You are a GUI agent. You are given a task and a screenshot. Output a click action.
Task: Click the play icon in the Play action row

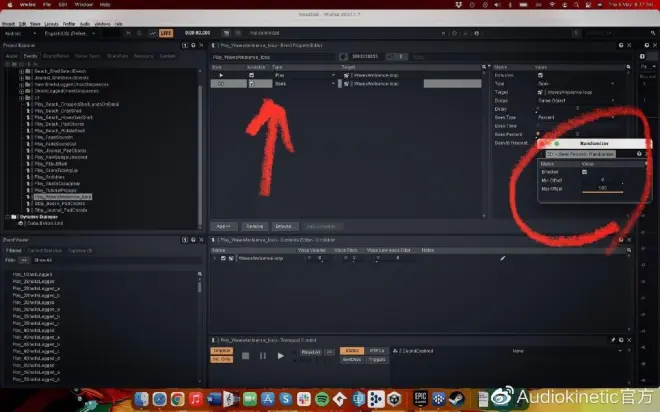[x=221, y=75]
